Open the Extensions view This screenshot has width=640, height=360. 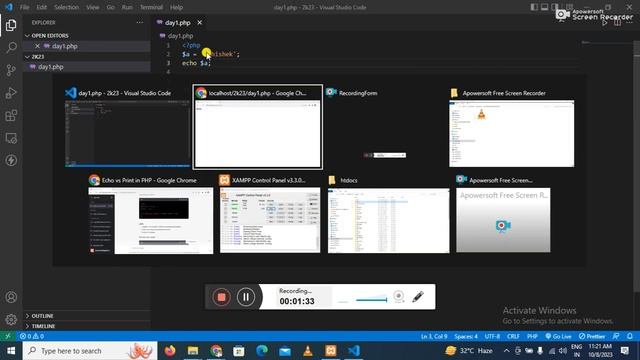[11, 116]
